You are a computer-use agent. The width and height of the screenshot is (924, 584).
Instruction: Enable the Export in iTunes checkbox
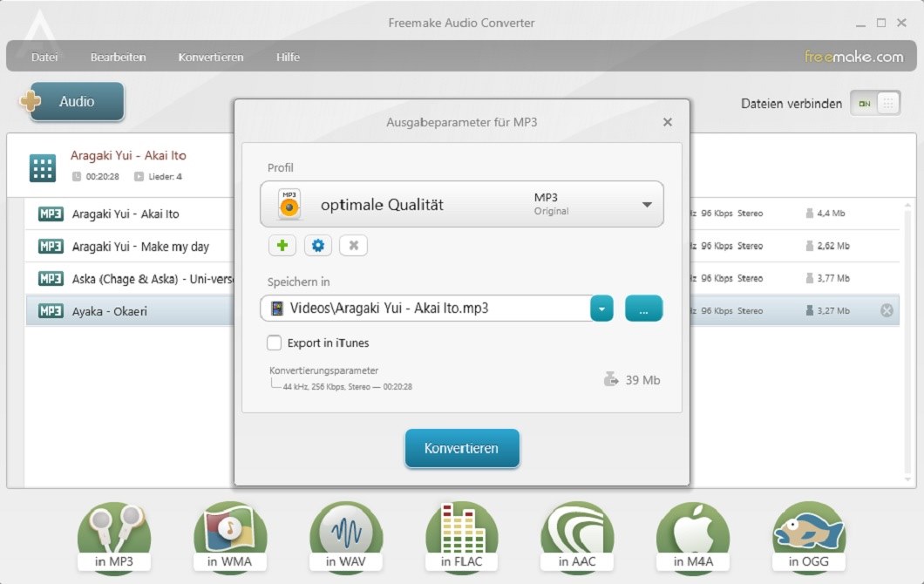click(274, 343)
